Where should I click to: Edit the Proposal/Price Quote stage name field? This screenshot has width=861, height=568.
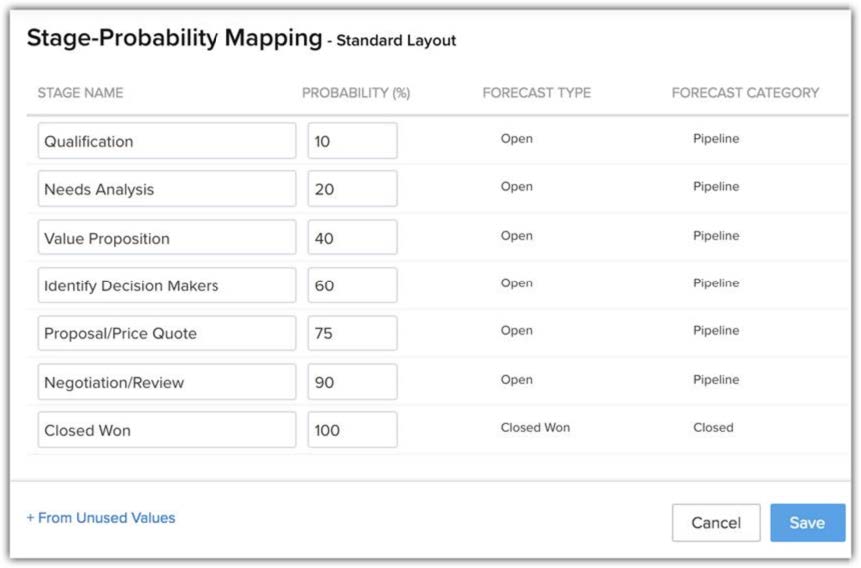pos(167,333)
